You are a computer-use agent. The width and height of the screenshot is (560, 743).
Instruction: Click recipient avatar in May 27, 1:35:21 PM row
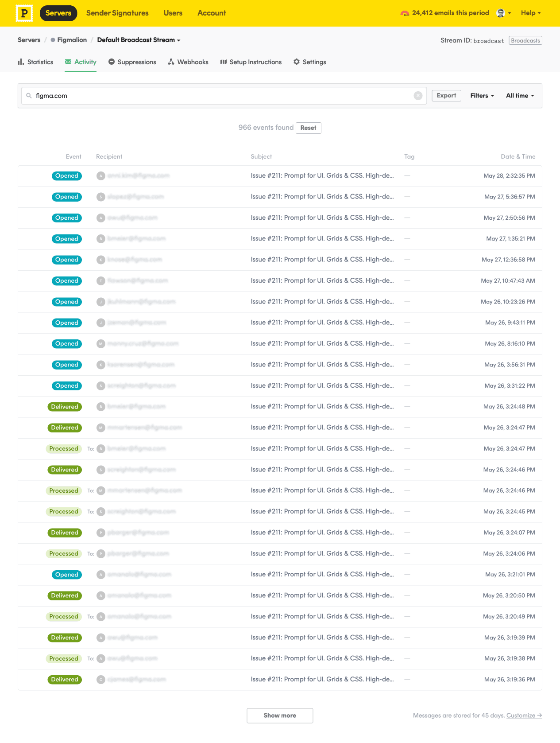101,239
